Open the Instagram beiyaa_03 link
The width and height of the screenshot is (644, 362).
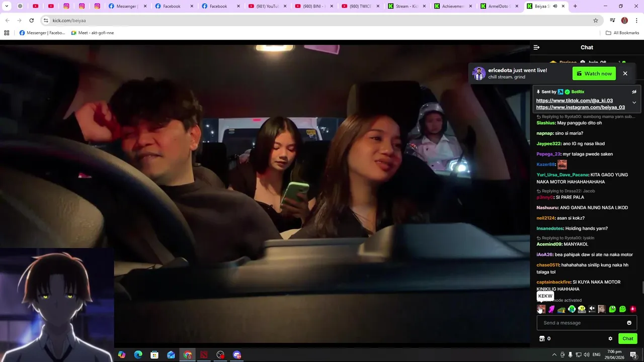(x=581, y=107)
